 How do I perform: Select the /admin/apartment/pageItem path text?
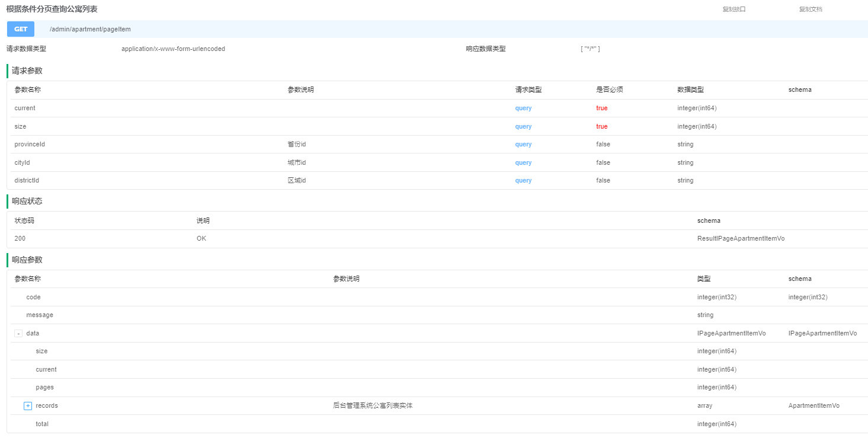[90, 29]
